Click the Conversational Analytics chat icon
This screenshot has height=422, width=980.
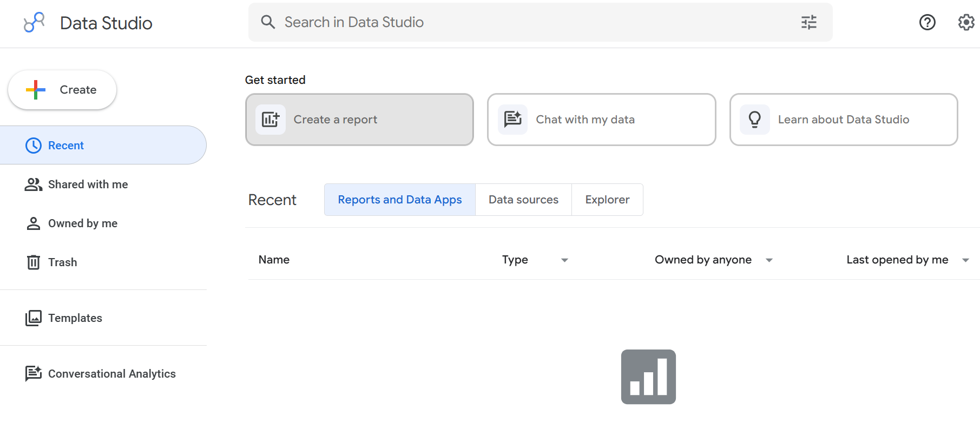click(34, 374)
